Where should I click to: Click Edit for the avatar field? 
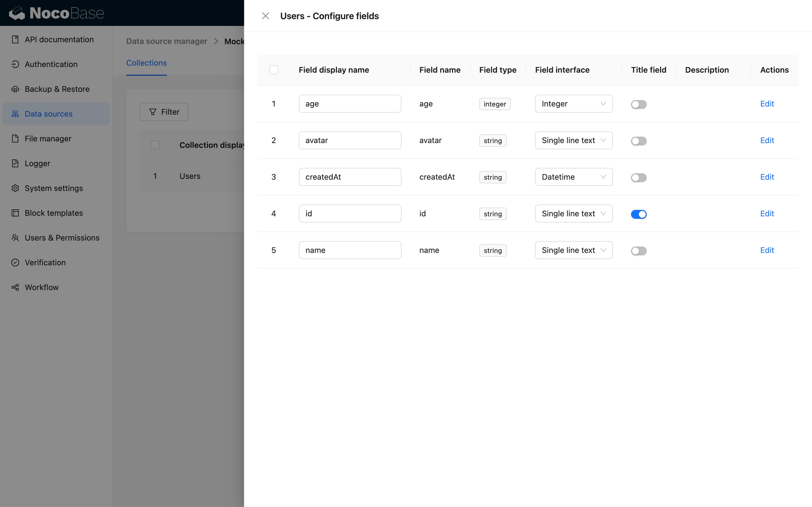click(767, 141)
